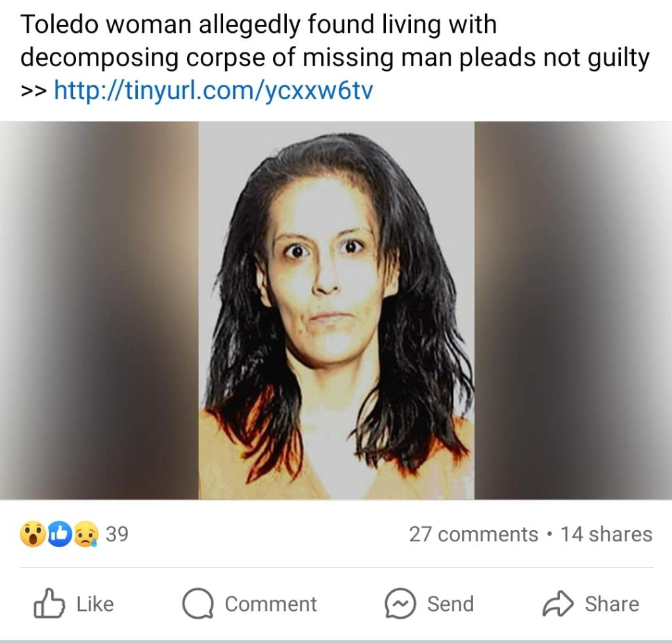Click the speech bubble Comment icon

pyautogui.click(x=198, y=604)
